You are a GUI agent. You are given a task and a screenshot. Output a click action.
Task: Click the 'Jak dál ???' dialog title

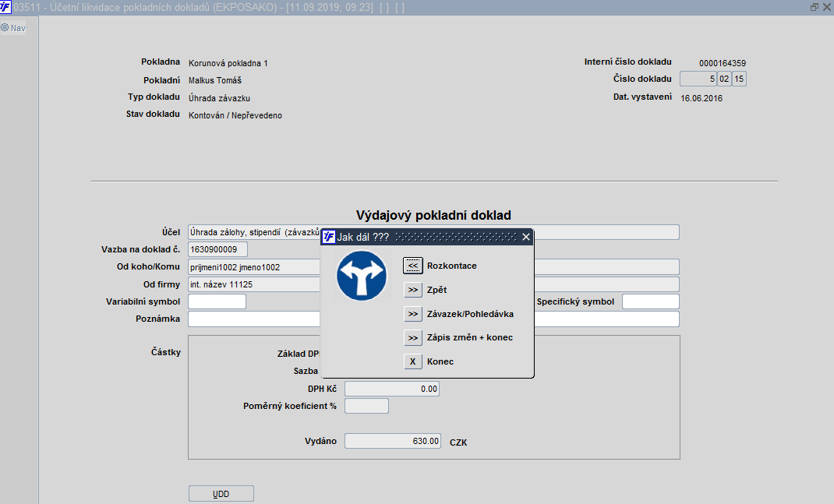pos(362,237)
